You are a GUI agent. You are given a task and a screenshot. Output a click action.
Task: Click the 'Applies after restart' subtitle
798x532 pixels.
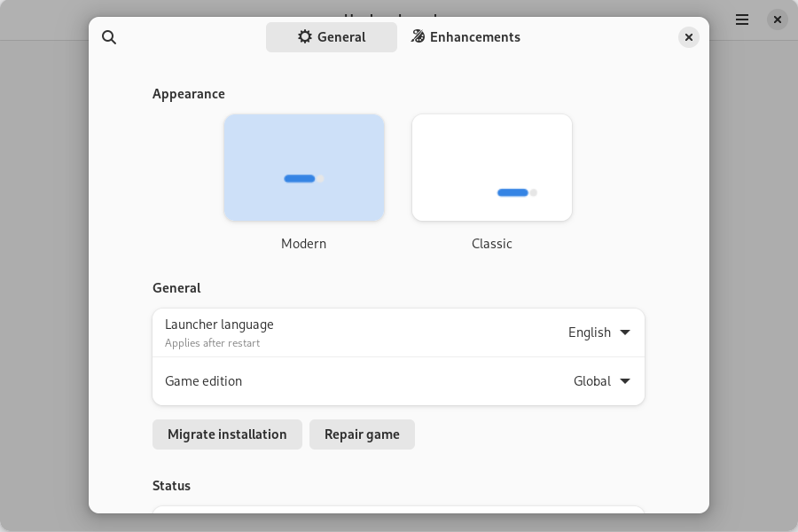pyautogui.click(x=212, y=343)
